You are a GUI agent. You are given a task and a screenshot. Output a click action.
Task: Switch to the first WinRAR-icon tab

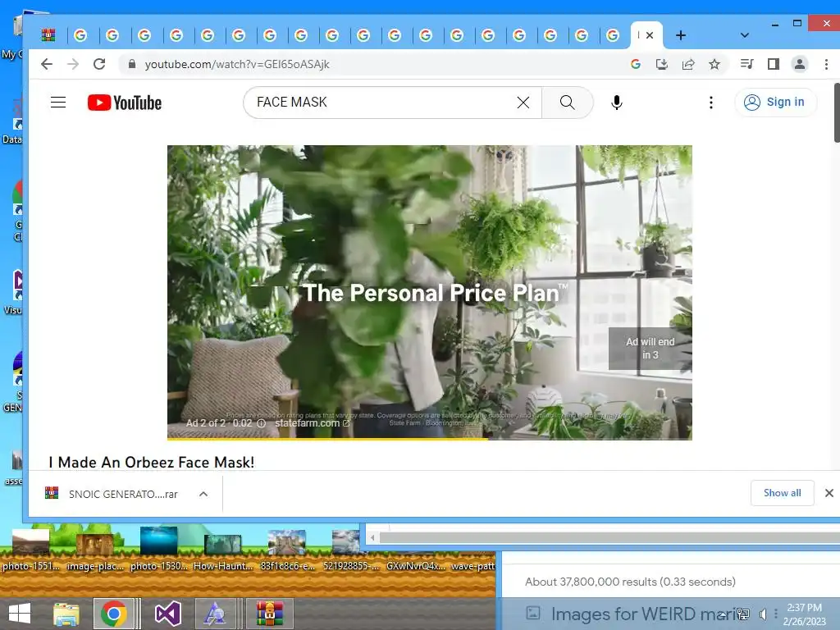(x=48, y=35)
